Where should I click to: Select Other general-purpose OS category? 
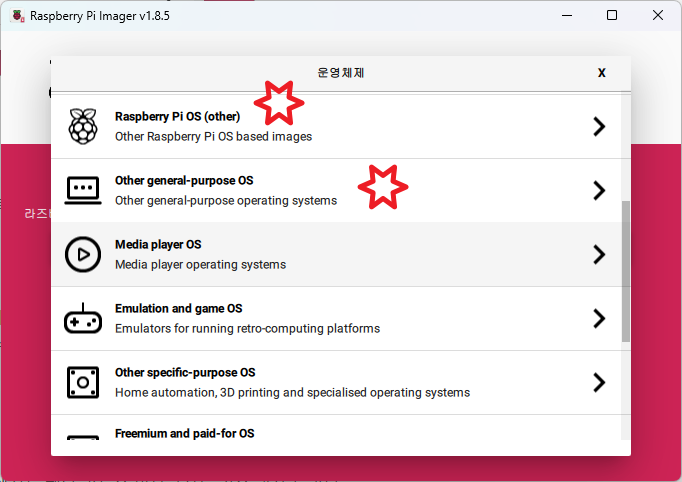pos(336,190)
